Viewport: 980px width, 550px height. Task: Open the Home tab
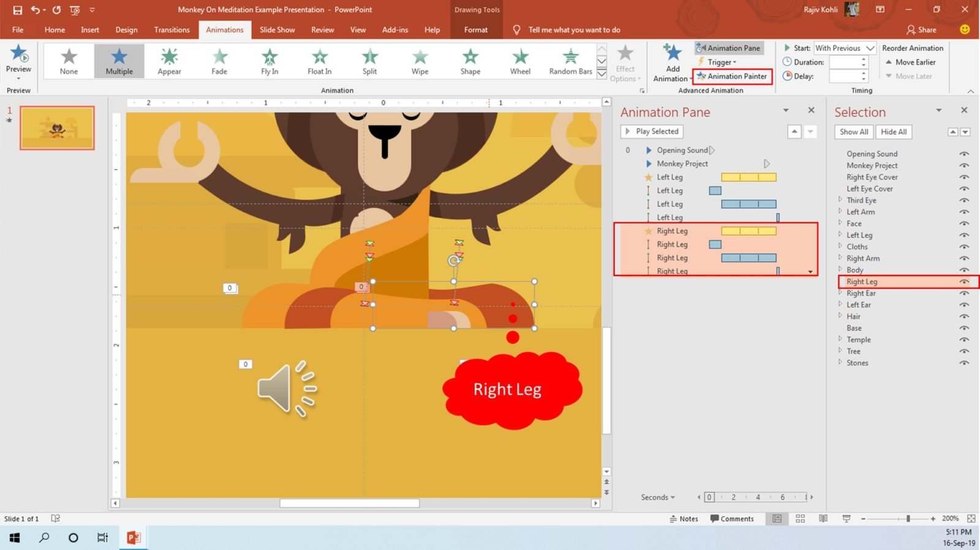(55, 29)
